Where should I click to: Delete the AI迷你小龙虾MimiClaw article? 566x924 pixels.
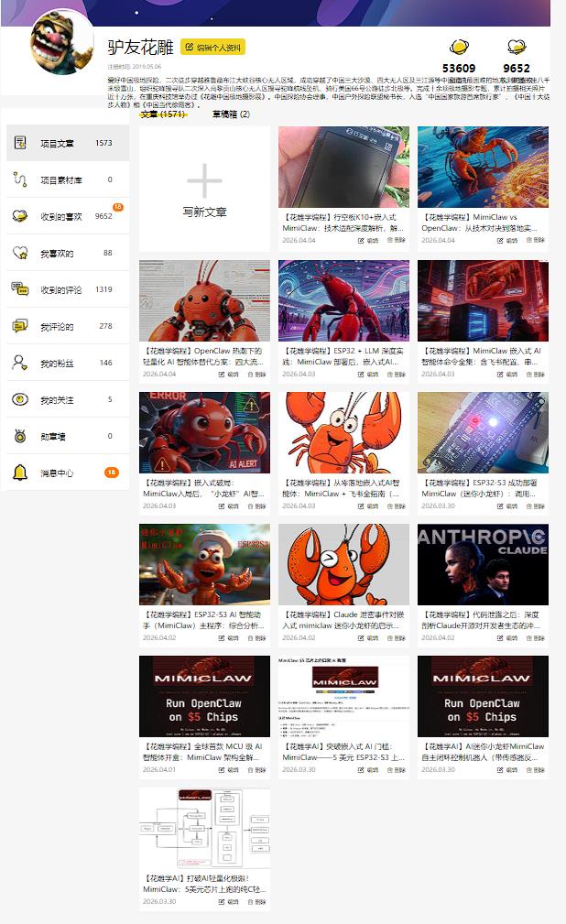(536, 770)
